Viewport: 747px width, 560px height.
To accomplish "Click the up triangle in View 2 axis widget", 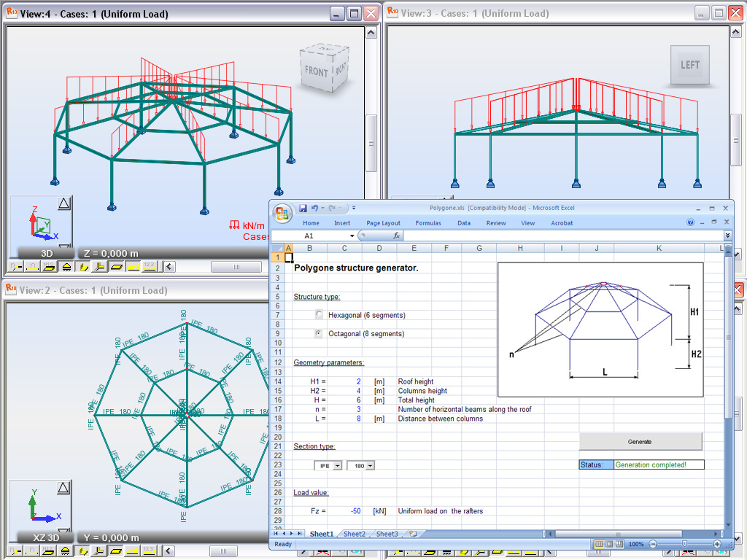I will pos(64,487).
